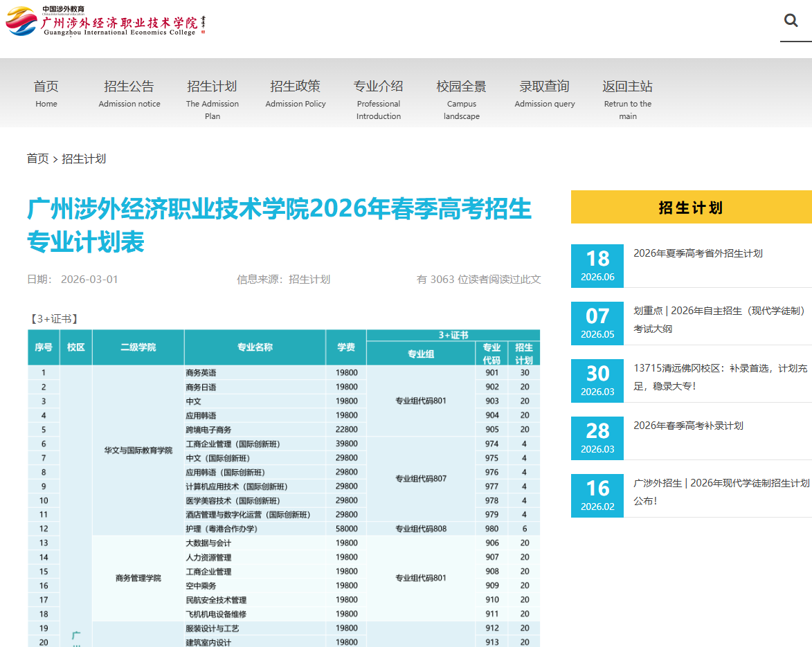This screenshot has width=812, height=647.
Task: Click 信息来源：招生计划 text
Action: click(283, 280)
